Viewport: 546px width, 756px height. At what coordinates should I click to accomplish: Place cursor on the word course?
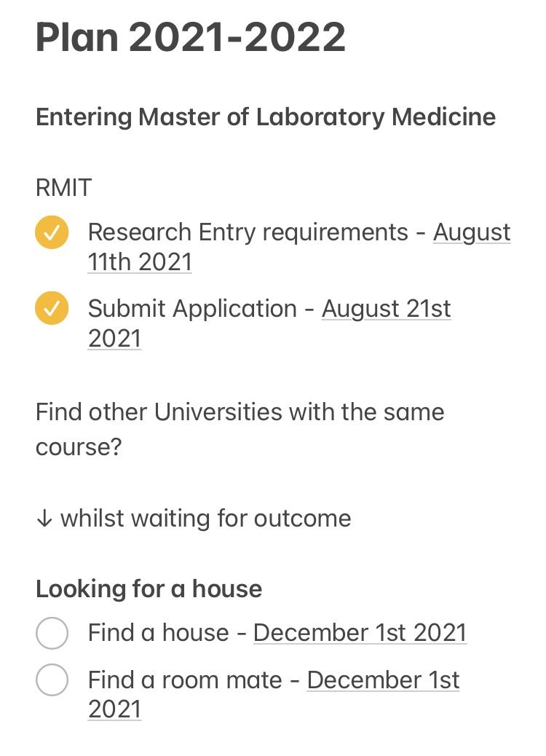coord(79,447)
